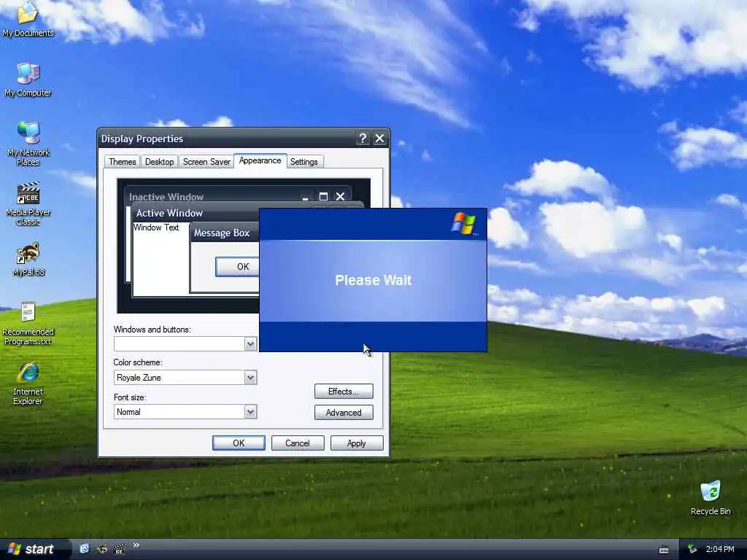This screenshot has height=560, width=747.
Task: Click the Message Box preview title
Action: [222, 233]
